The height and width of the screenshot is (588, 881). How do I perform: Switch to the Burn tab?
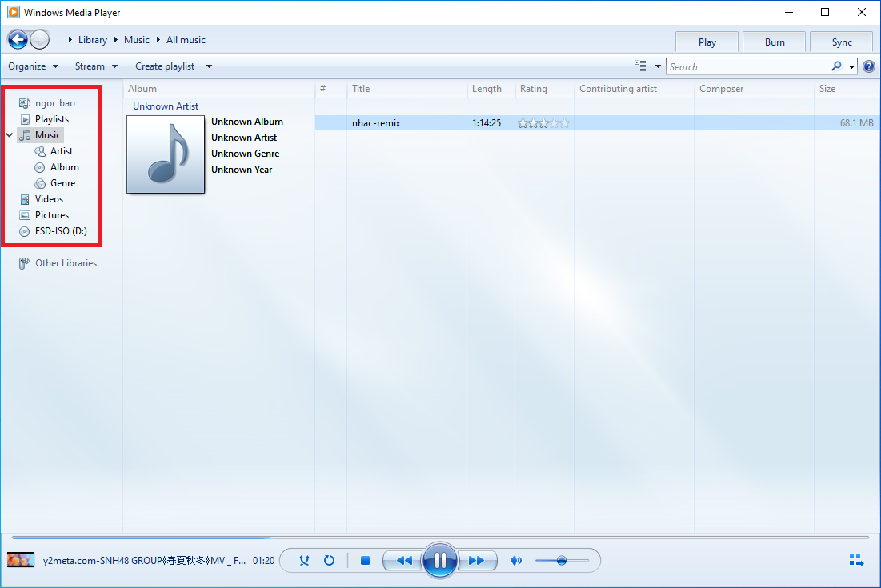pos(775,42)
